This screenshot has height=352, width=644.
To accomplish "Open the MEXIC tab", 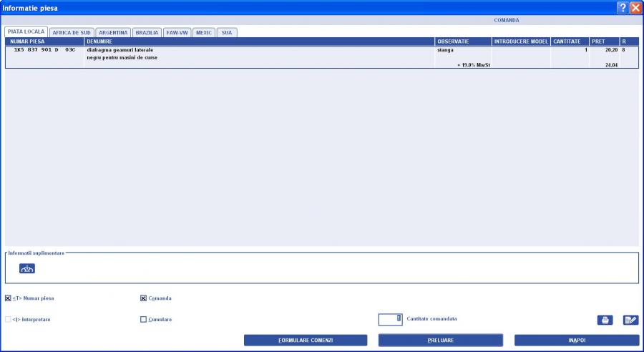I will pos(204,32).
